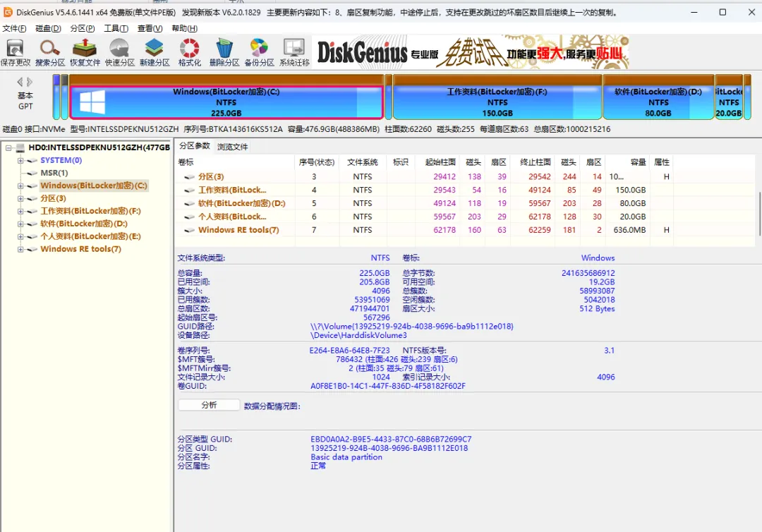This screenshot has width=762, height=532.
Task: Select MSR(1) in the disk tree
Action: pos(54,173)
